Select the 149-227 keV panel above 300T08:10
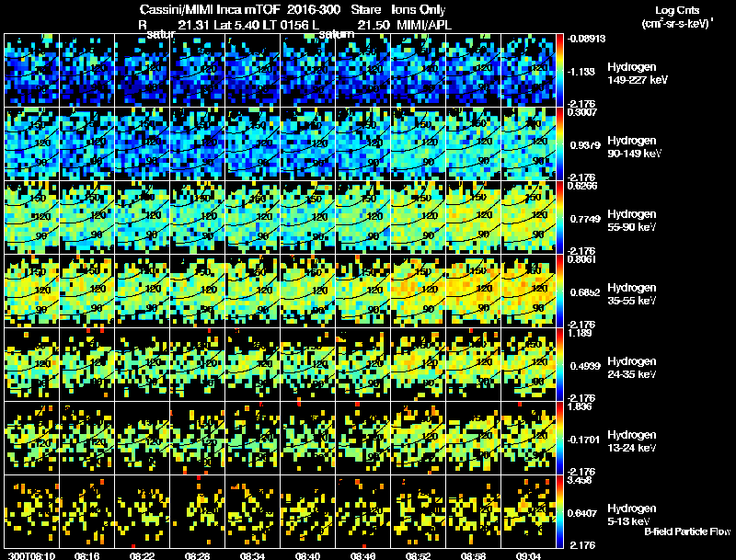 click(x=31, y=71)
